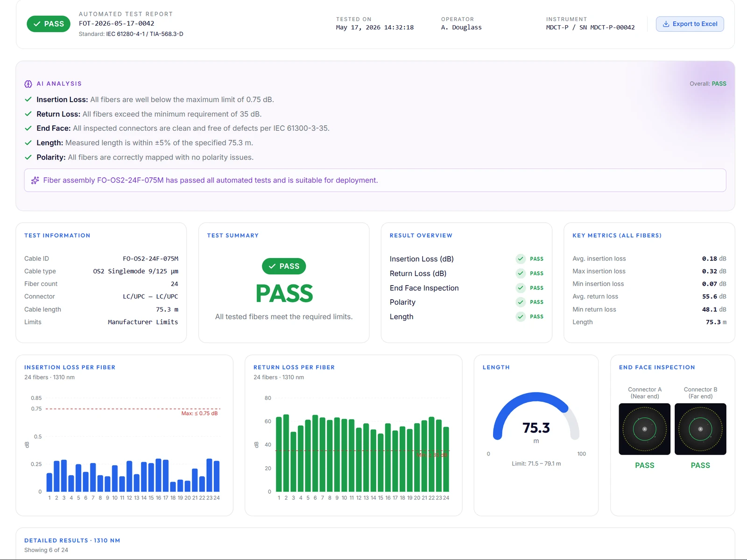This screenshot has height=560, width=747.
Task: Click Detailed Results · 1310 NM heading
Action: [72, 540]
